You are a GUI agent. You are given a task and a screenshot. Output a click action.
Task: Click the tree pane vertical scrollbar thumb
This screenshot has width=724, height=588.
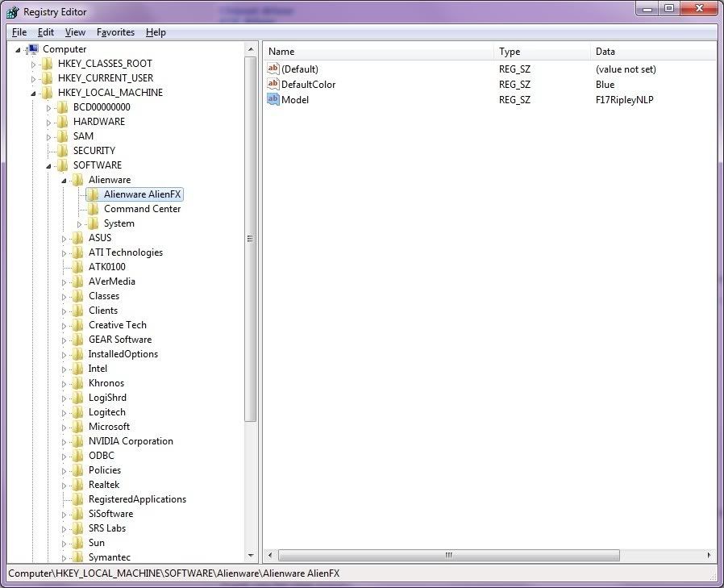tap(250, 239)
